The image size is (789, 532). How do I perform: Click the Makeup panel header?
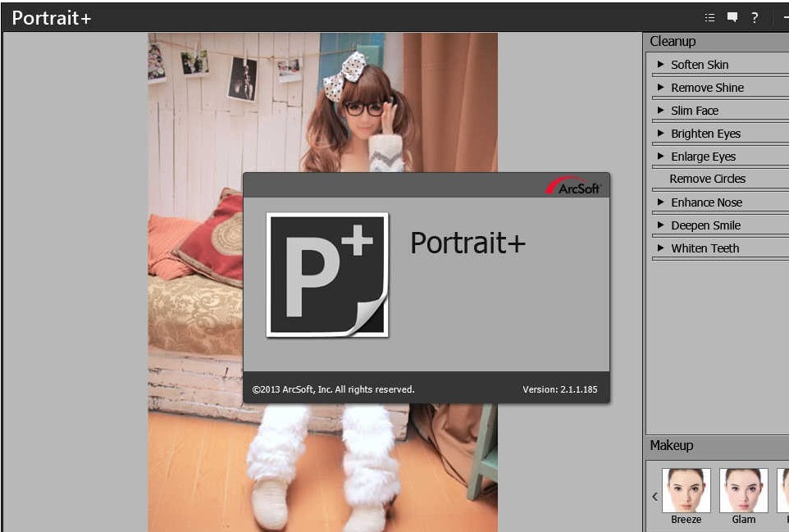(x=717, y=445)
